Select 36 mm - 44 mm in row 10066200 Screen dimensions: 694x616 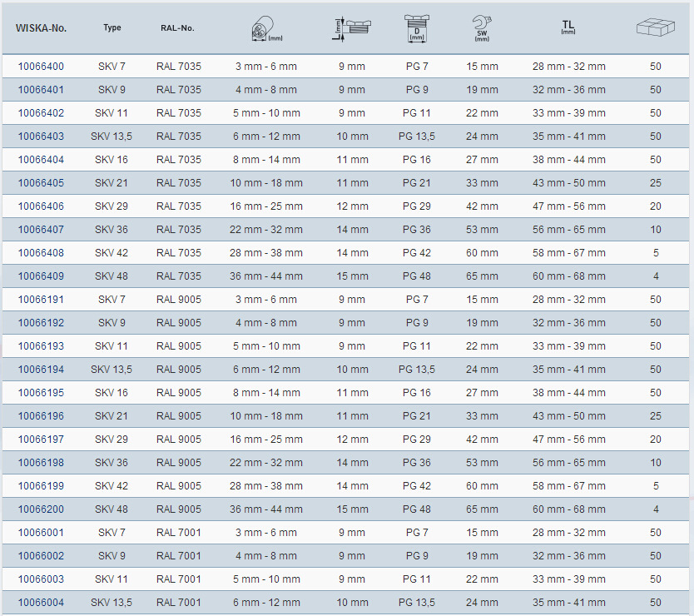click(266, 509)
